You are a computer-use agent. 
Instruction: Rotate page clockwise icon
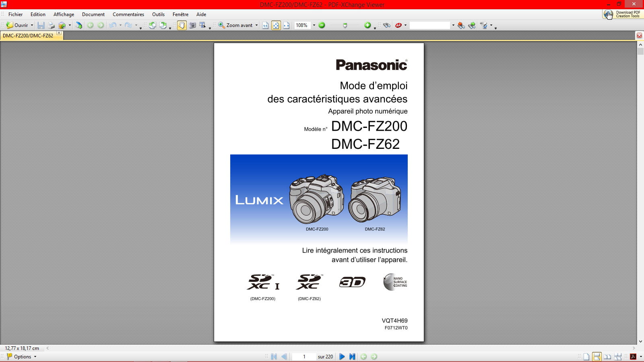click(x=163, y=25)
